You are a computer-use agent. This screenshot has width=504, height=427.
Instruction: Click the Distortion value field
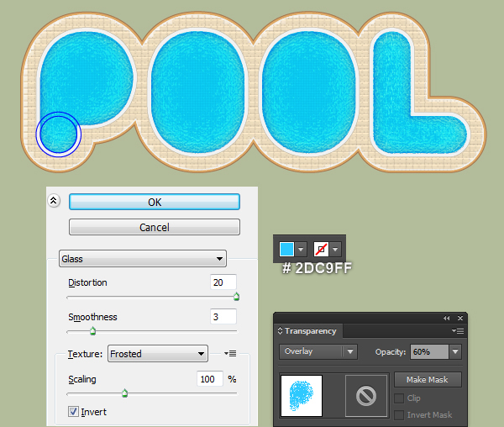click(x=223, y=282)
